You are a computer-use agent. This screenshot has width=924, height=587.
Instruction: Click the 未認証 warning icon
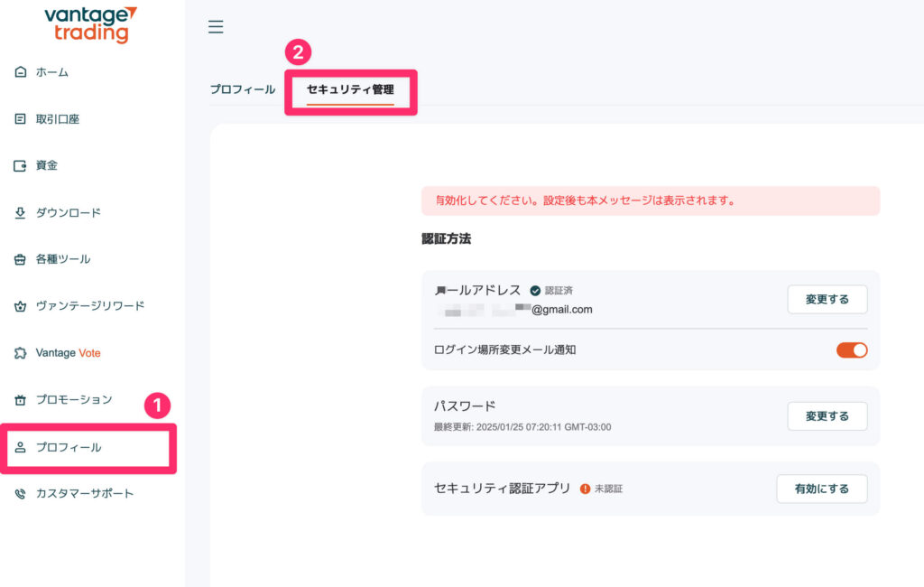(x=586, y=487)
